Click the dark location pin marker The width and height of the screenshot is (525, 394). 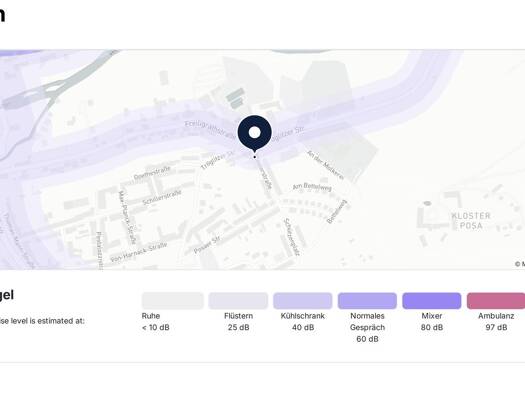point(254,133)
